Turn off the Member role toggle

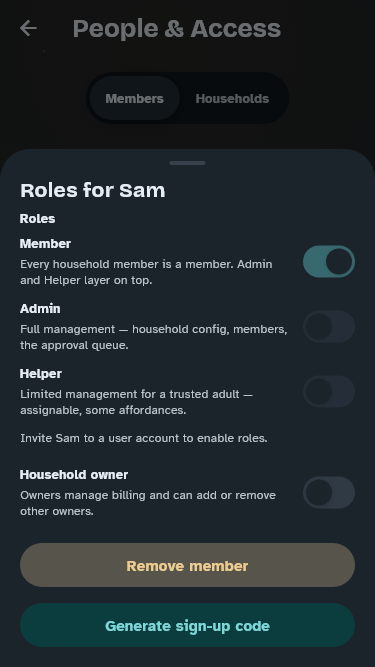point(329,261)
